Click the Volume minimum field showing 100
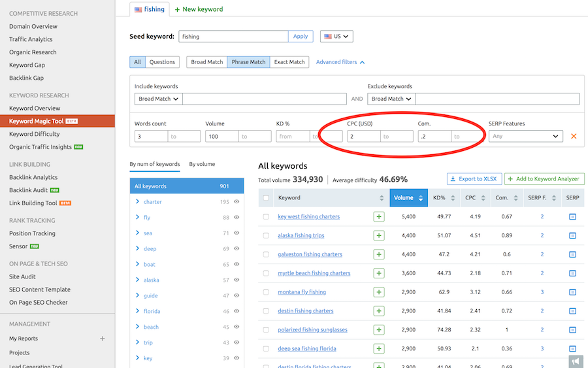Viewport: 588px width, 368px height. pos(221,136)
